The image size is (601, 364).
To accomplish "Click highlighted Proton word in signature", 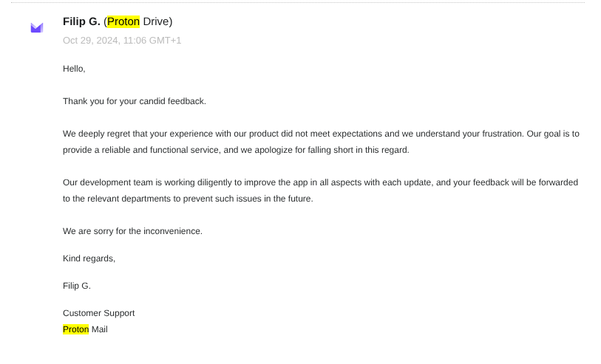I will [x=75, y=329].
